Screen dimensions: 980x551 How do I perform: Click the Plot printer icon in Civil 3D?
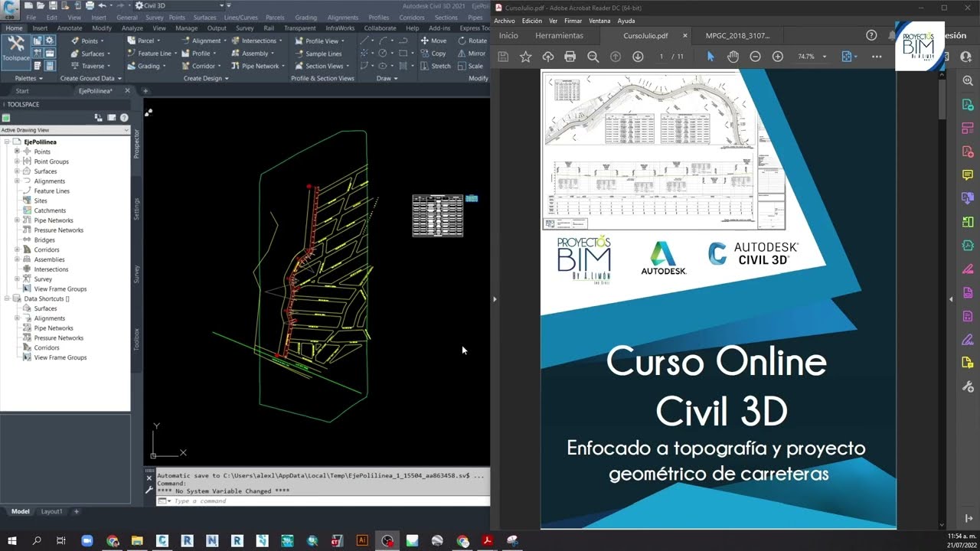90,5
